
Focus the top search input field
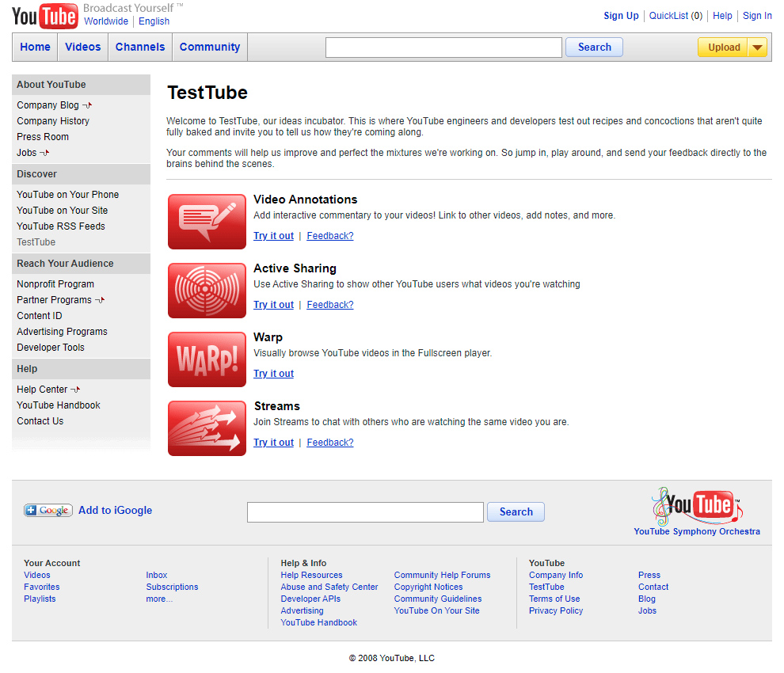(x=443, y=48)
